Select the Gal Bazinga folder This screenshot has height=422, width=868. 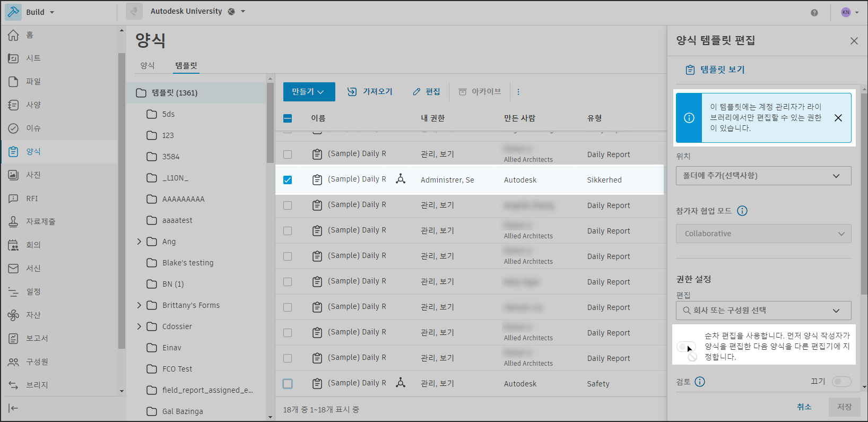[x=183, y=411]
